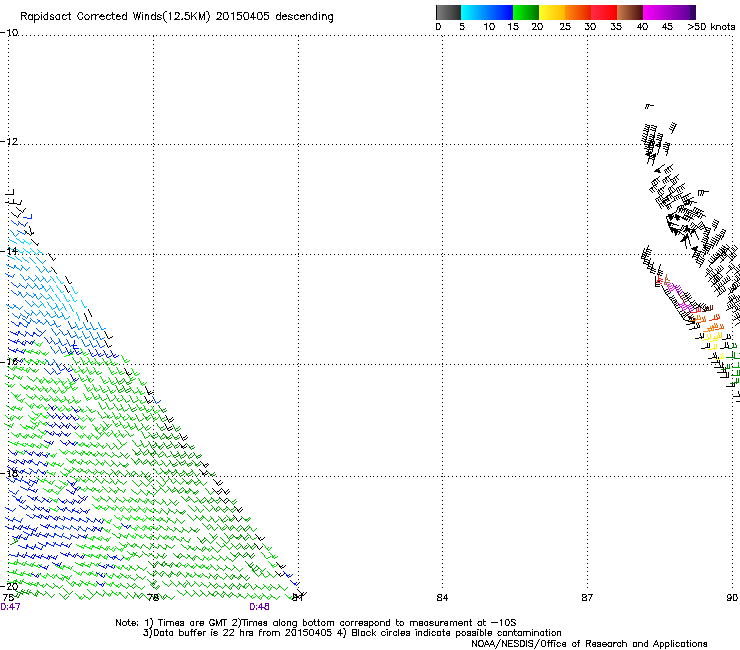Select the red 30-35 knots legend segment
This screenshot has width=740, height=650.
click(604, 12)
